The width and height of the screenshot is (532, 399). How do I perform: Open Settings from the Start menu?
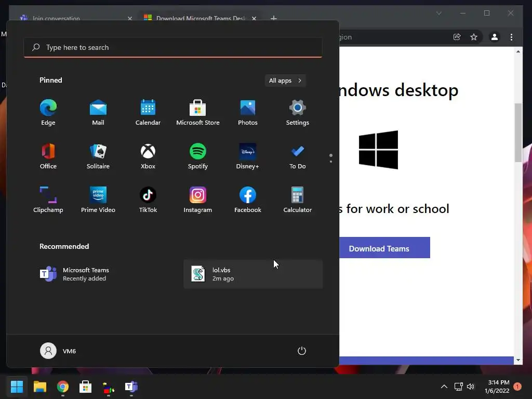[298, 113]
